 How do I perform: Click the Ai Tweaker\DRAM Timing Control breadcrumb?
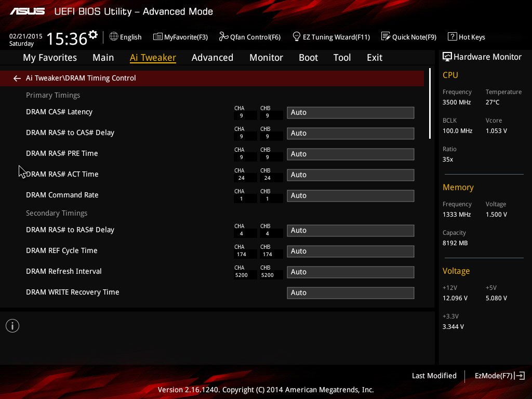click(81, 78)
